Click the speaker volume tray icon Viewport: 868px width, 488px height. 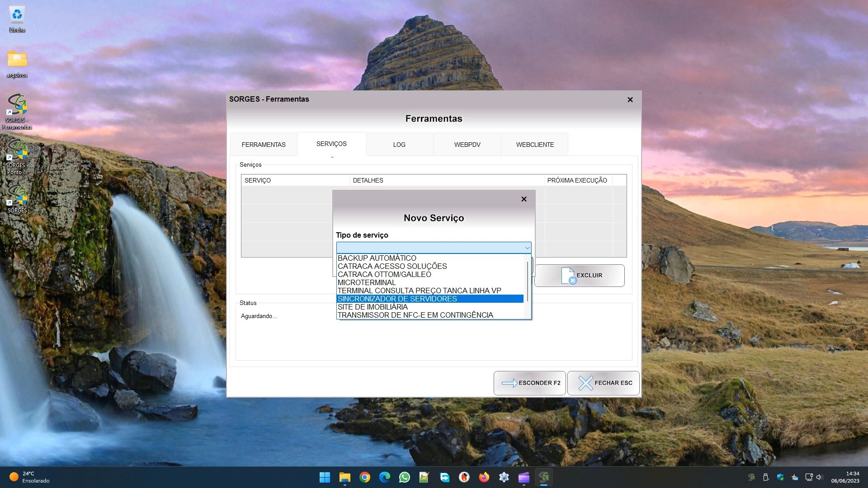click(820, 477)
